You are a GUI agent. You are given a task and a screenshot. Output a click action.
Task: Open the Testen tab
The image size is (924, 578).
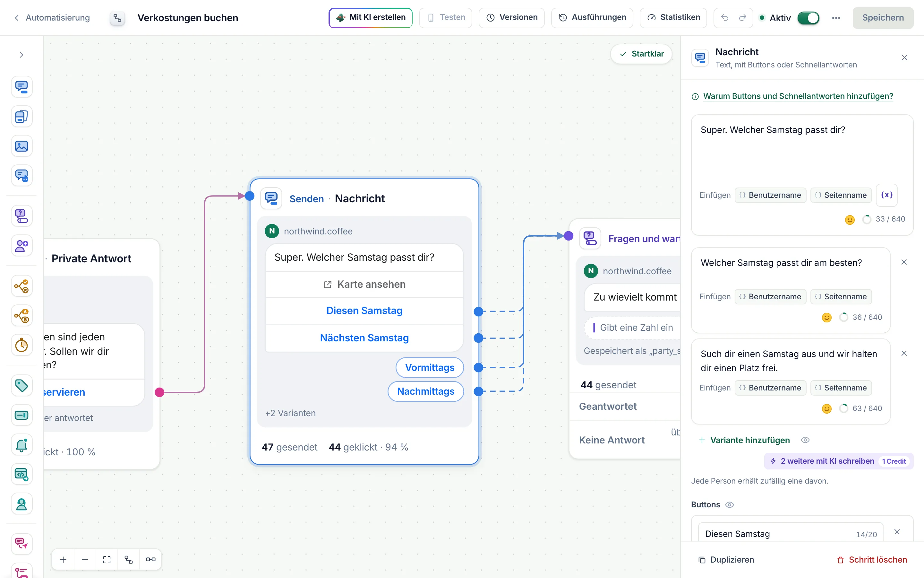(446, 18)
